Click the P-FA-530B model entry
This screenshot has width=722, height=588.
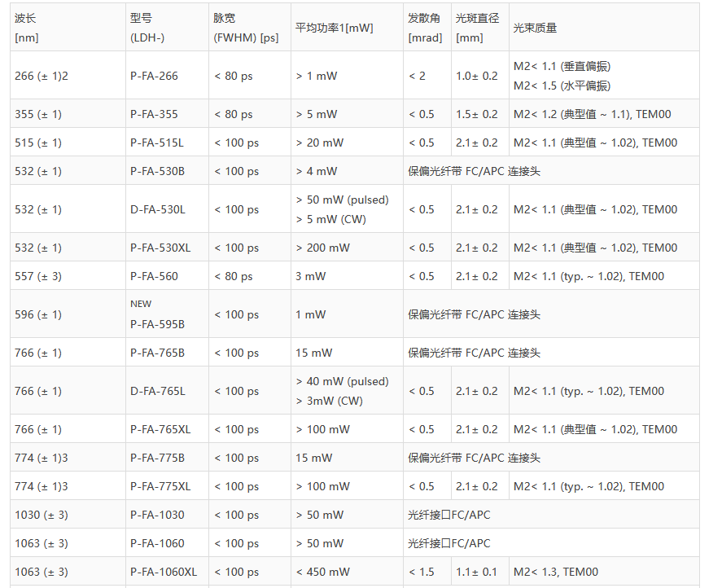(157, 171)
